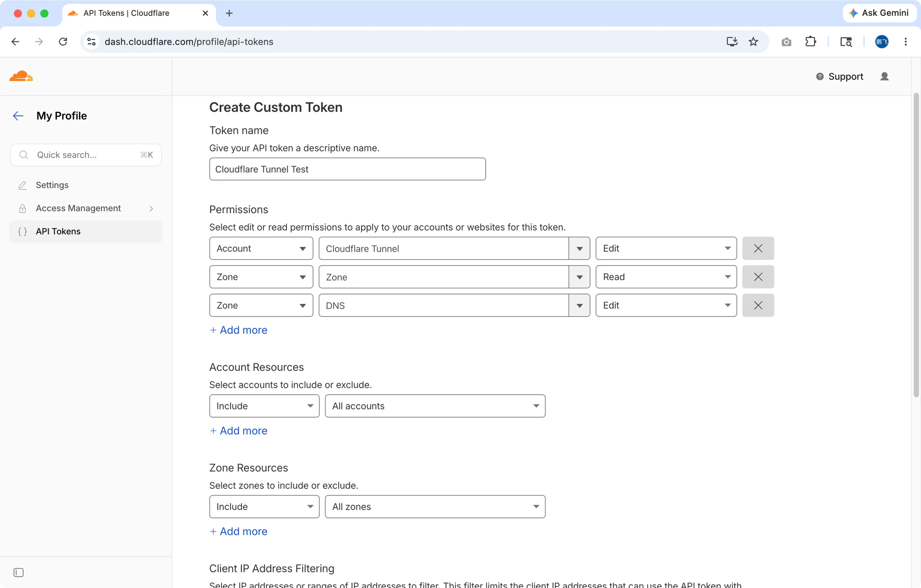Screen dimensions: 921x588
Task: Click the Create Custom Token heading
Action: tap(276, 107)
